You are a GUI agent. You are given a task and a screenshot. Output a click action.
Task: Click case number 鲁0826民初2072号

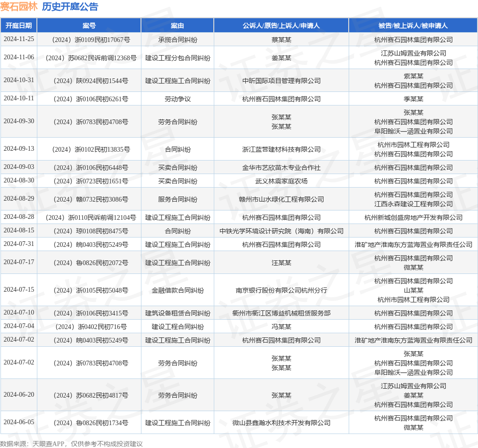coord(91,263)
